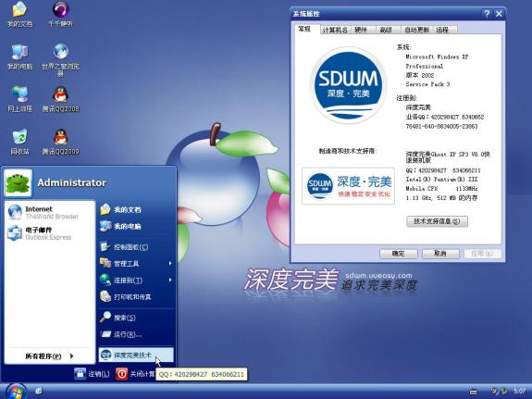The height and width of the screenshot is (399, 532).
Task: Launch 腾讯QQ2009 desktop icon
Action: (60, 142)
